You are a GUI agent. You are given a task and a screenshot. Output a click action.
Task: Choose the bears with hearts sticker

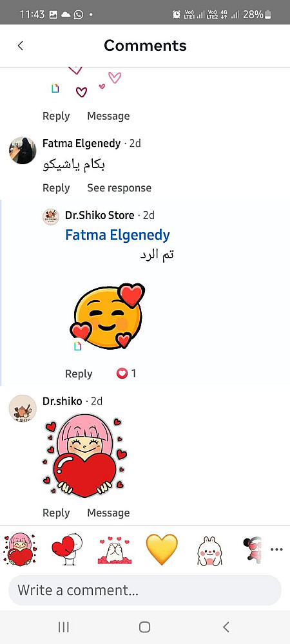[114, 549]
